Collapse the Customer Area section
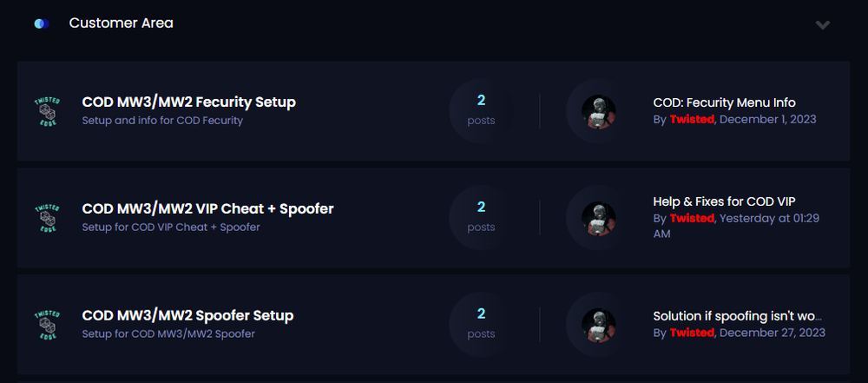This screenshot has width=868, height=383. coord(823,24)
